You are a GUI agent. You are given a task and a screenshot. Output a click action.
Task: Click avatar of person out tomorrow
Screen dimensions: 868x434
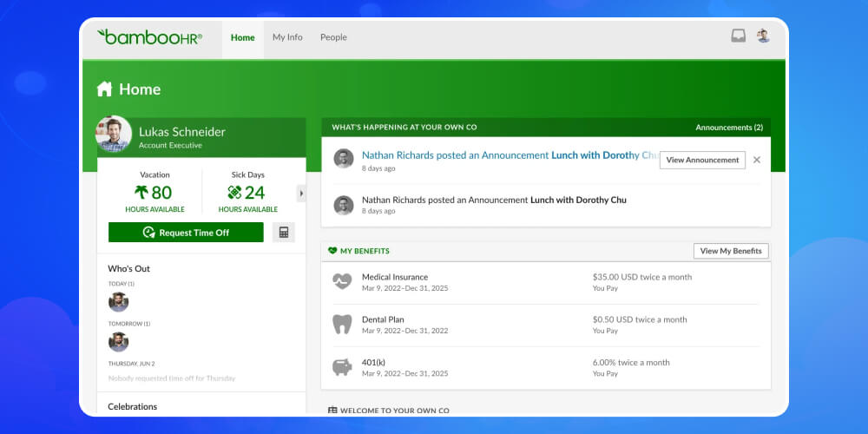pos(118,342)
